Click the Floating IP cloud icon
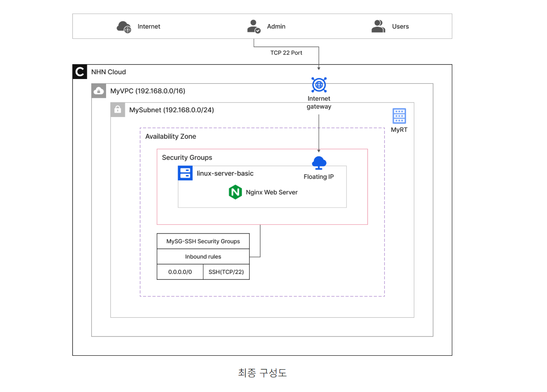This screenshot has width=547, height=392. (319, 163)
